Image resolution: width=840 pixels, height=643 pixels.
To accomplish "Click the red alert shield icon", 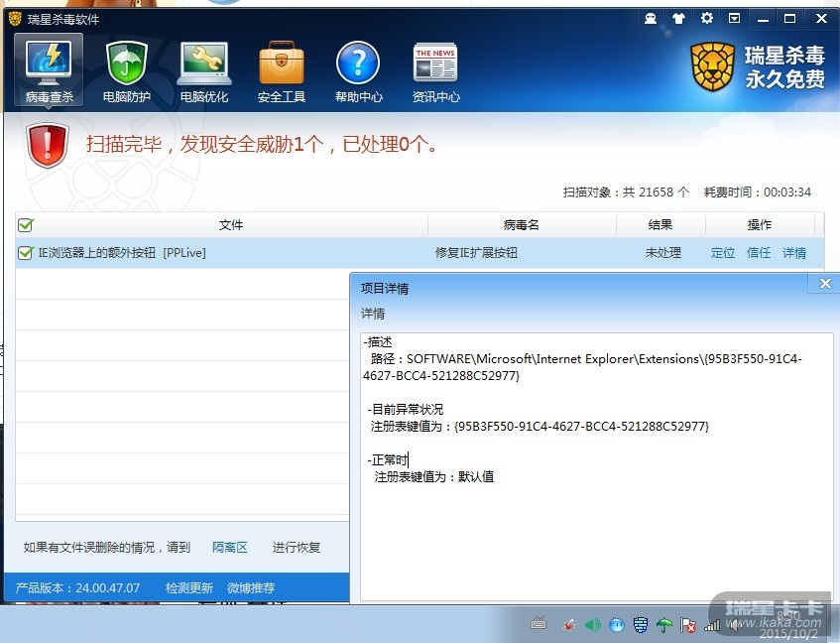I will tap(48, 145).
